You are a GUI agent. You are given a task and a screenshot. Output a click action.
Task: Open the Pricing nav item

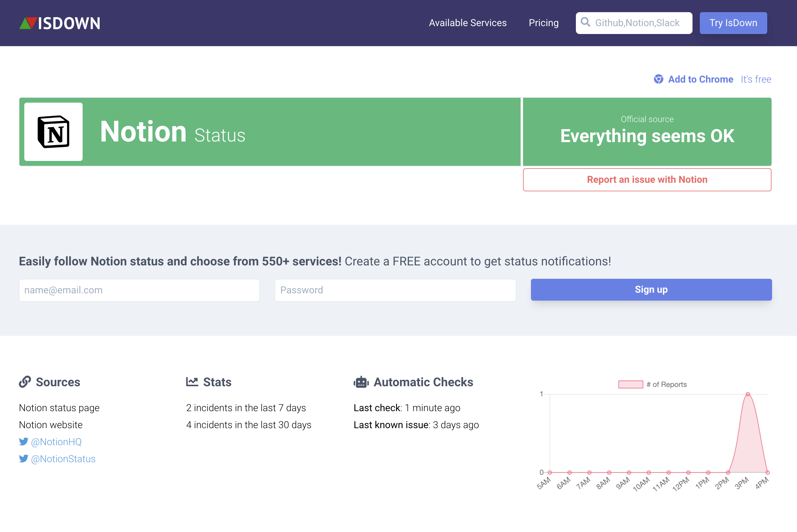tap(544, 23)
